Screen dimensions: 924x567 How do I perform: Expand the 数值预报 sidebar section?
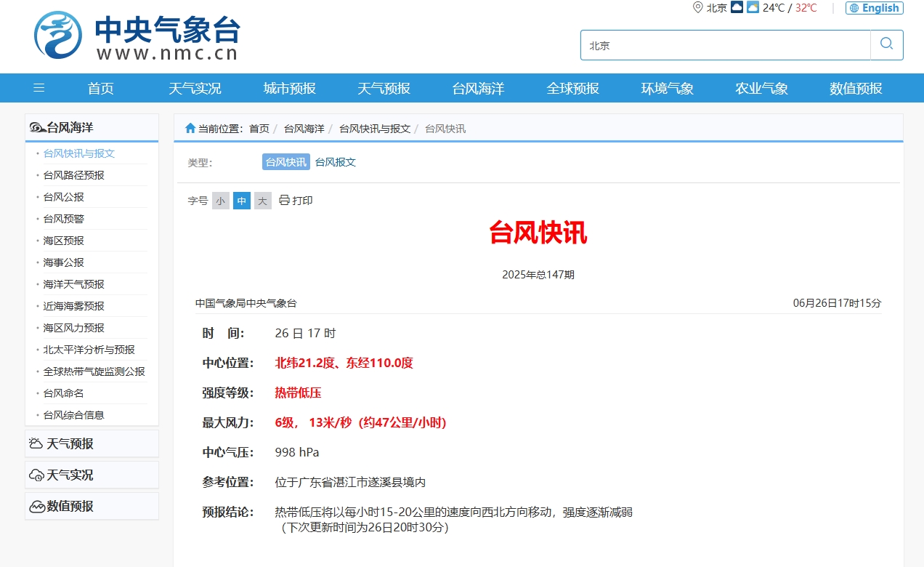[70, 506]
